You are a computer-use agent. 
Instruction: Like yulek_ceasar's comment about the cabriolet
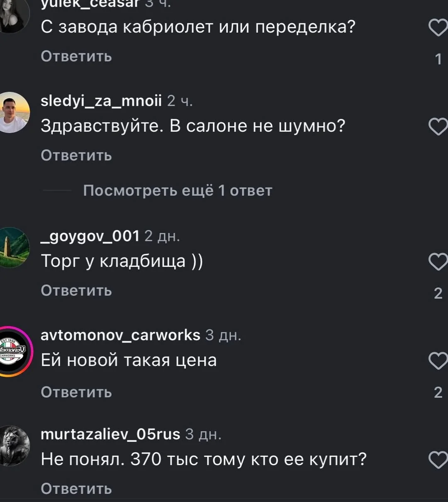click(438, 28)
